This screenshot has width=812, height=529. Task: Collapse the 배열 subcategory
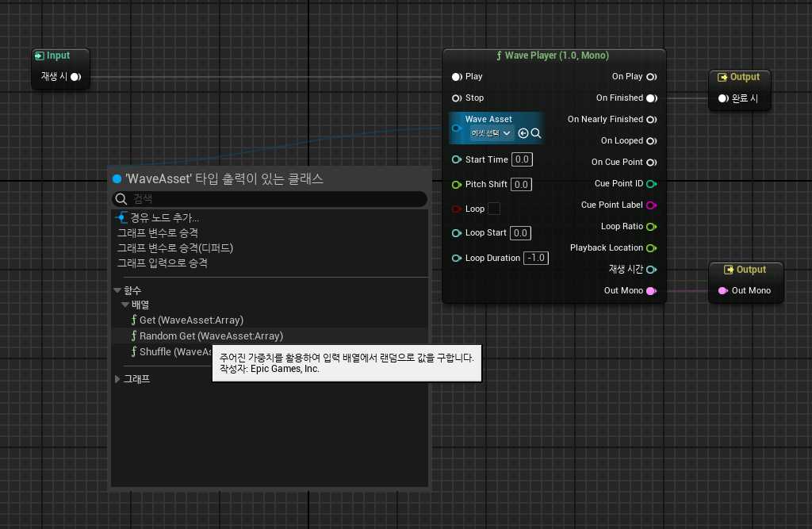(x=125, y=305)
